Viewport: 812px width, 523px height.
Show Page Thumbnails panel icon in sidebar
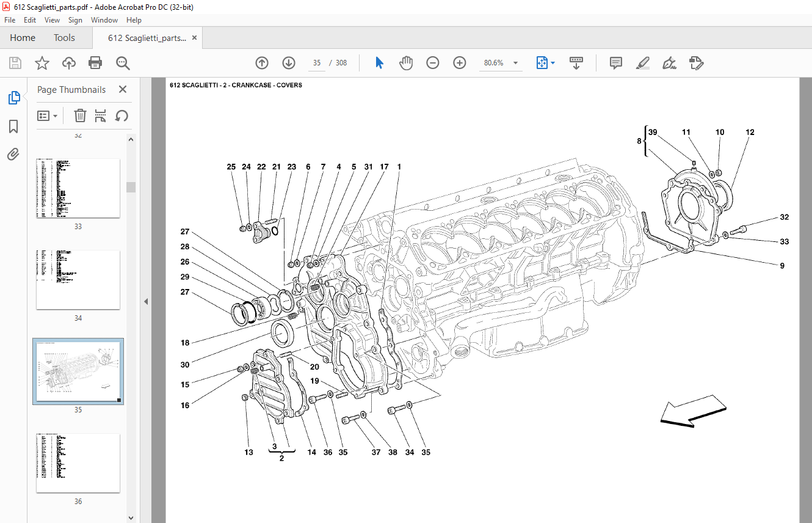point(13,98)
